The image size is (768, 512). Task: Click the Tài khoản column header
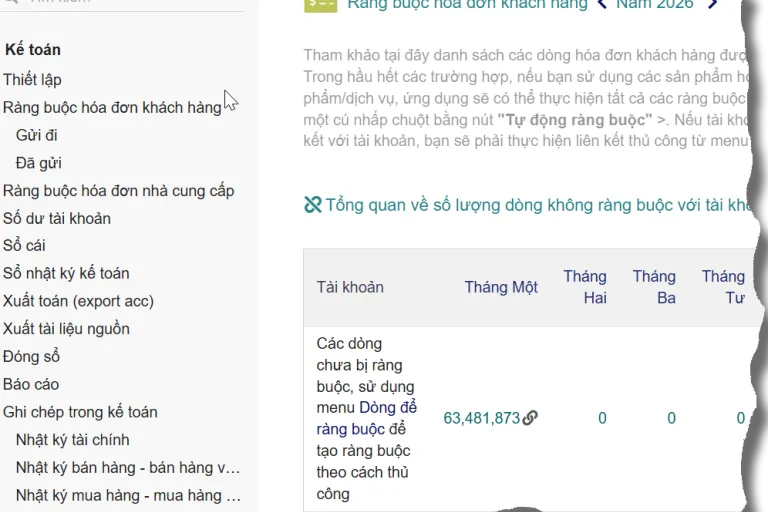point(350,287)
